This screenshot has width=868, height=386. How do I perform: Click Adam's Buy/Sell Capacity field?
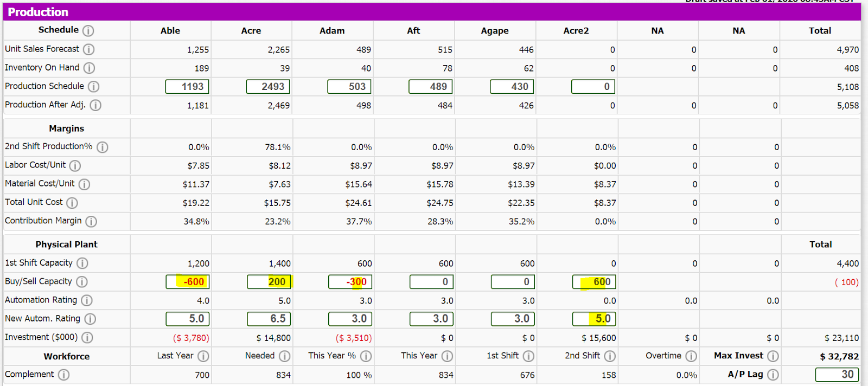(350, 282)
